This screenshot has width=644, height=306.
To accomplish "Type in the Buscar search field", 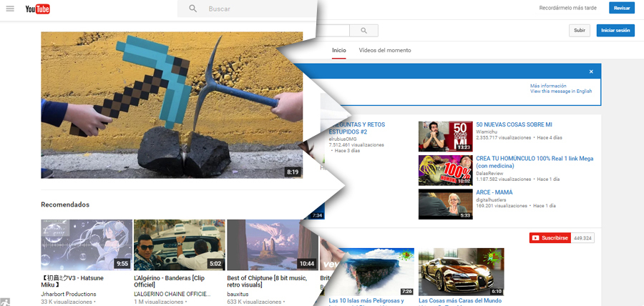I will coord(258,9).
